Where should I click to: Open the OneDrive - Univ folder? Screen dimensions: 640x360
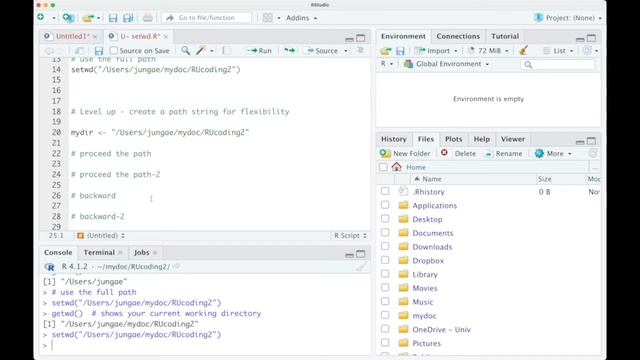point(441,329)
